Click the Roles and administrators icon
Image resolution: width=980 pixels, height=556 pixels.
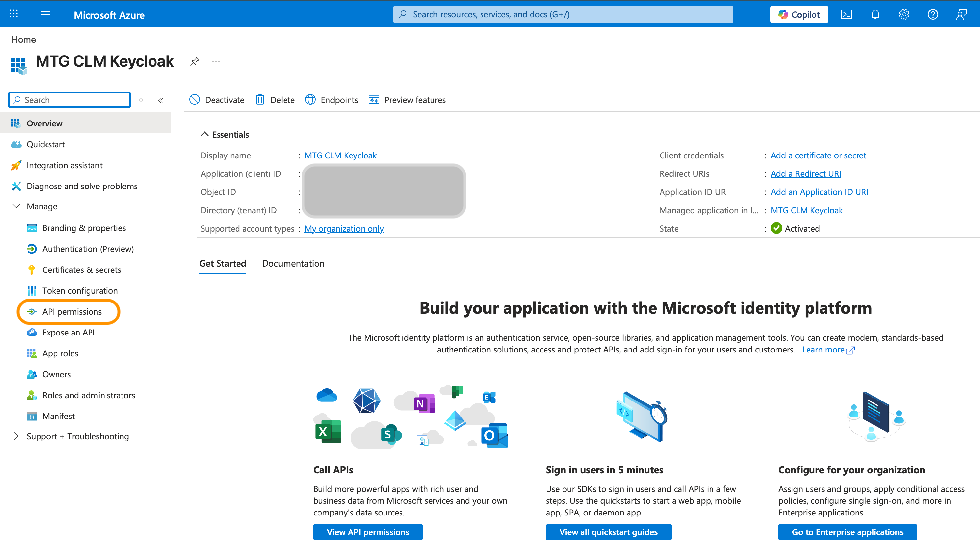click(32, 395)
